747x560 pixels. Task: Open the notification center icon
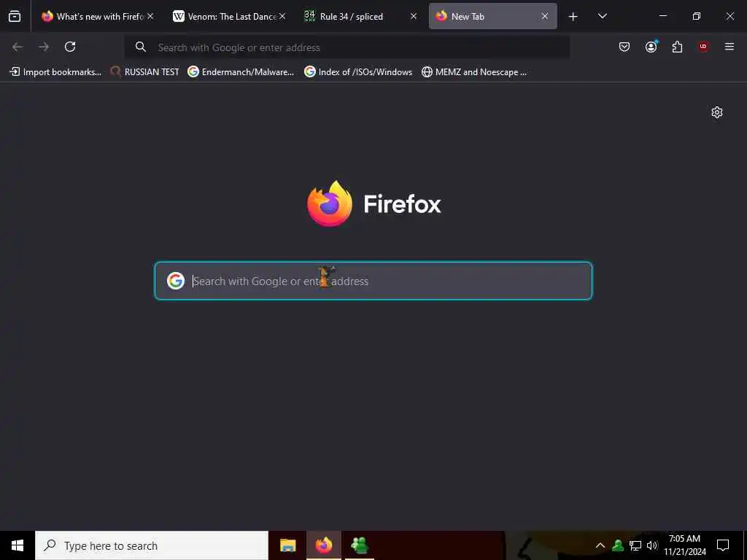723,545
